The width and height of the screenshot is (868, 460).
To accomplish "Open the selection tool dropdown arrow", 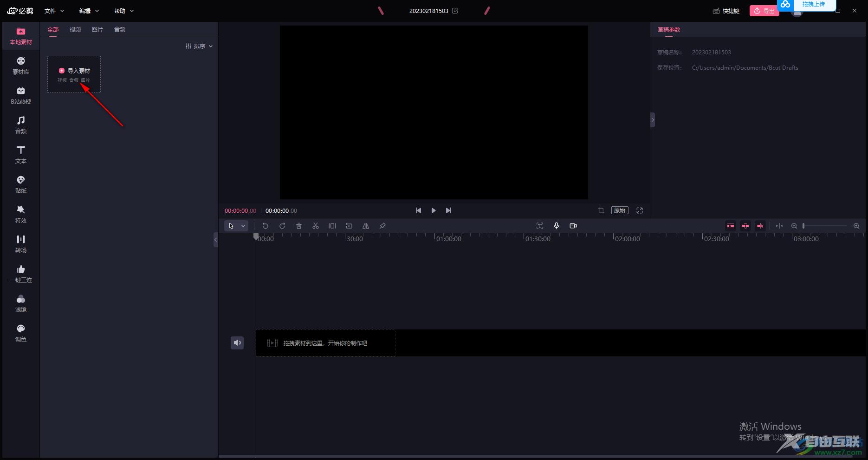I will click(x=243, y=226).
